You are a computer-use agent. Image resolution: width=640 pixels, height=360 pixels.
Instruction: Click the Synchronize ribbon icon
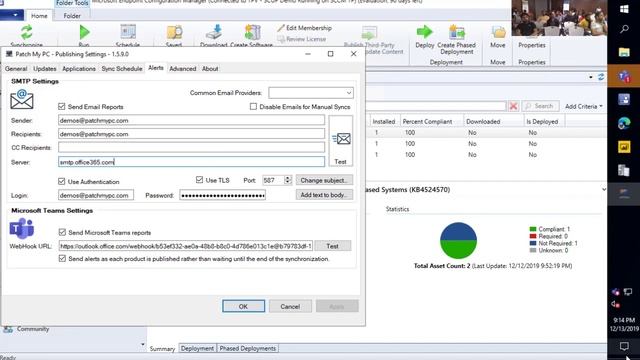[x=27, y=33]
